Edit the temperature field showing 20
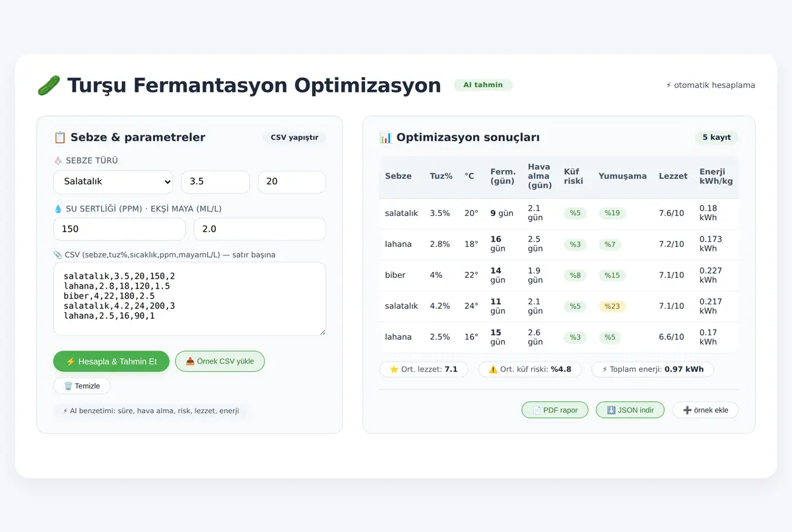This screenshot has width=792, height=532. pyautogui.click(x=292, y=182)
